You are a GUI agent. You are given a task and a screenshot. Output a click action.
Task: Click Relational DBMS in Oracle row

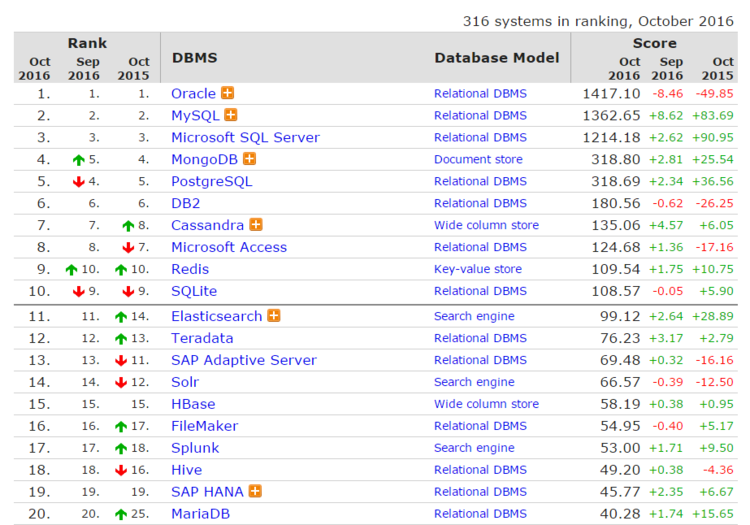(x=480, y=94)
